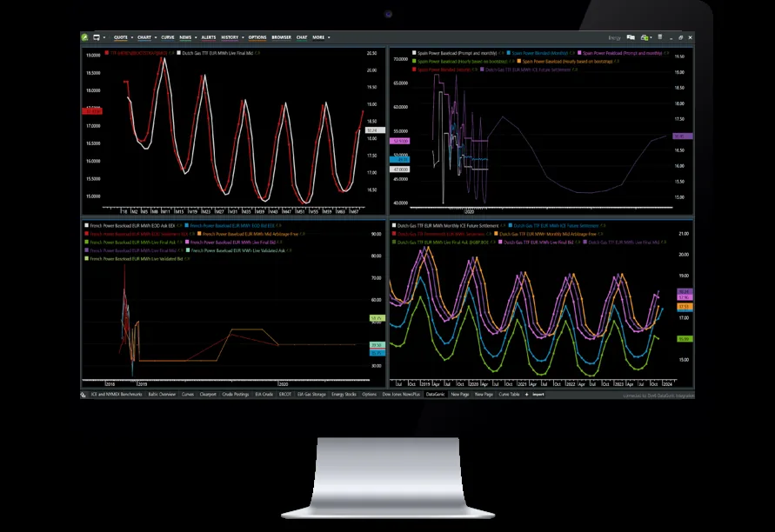
Task: Open the CURVE menu
Action: click(168, 37)
